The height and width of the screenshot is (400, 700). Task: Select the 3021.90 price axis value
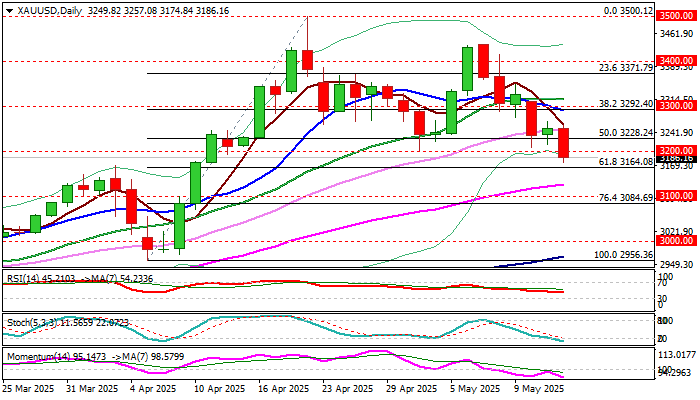click(676, 231)
